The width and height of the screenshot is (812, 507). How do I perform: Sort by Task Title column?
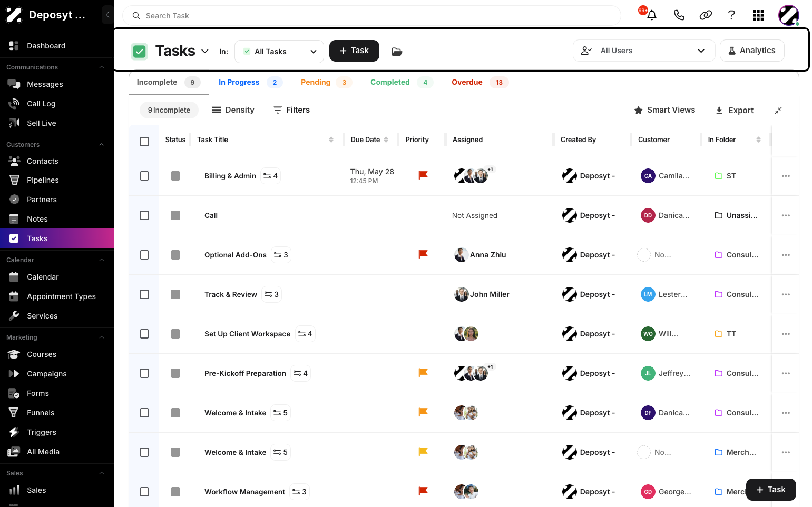(331, 140)
